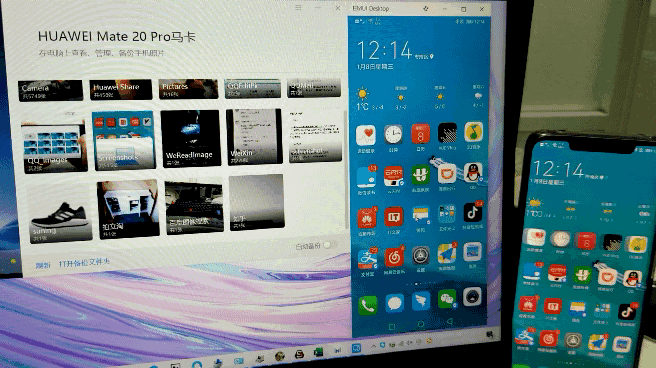Open the WeReadImage album
Screen dimensions: 656x368
click(x=190, y=138)
